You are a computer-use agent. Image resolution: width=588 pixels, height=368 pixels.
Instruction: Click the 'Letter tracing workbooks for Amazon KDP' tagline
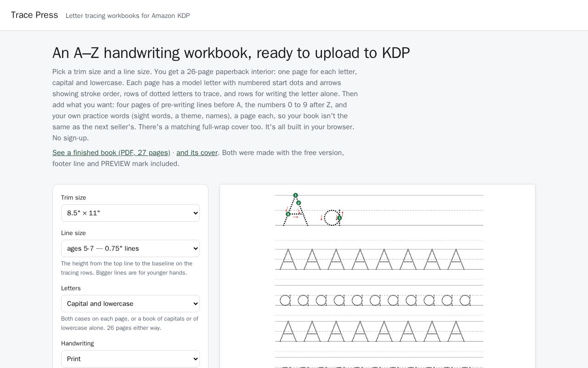click(128, 16)
